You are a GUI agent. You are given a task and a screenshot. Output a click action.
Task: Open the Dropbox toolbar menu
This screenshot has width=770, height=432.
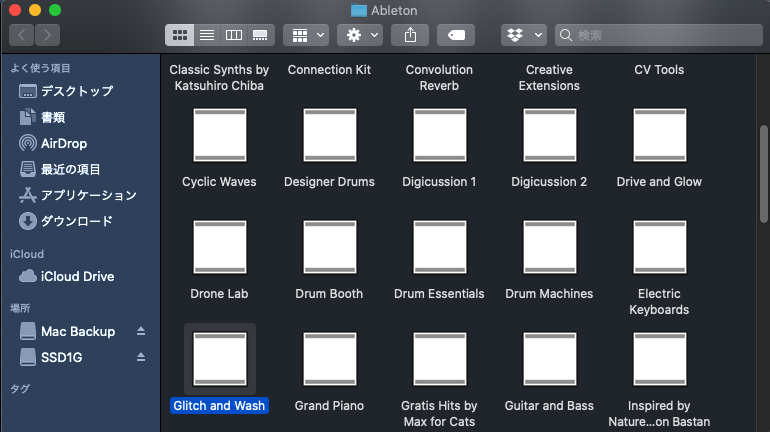(524, 35)
